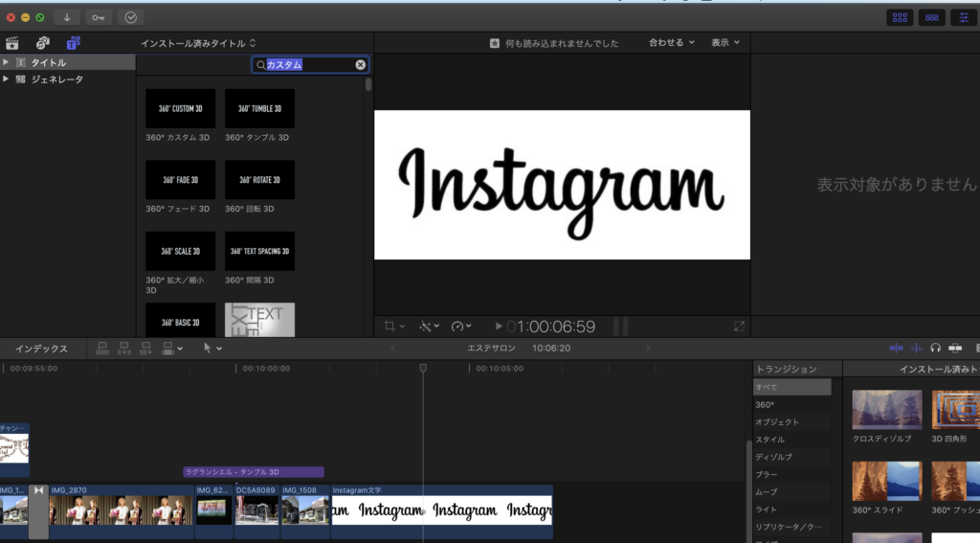Open the edit-type options chevron
Image resolution: width=980 pixels, height=543 pixels.
[180, 349]
